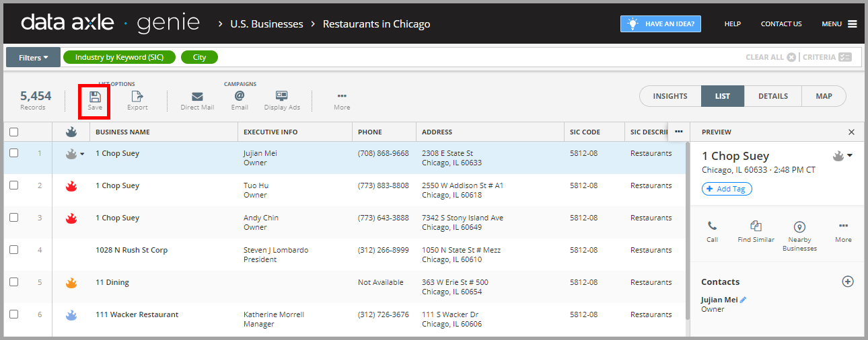Click Katherine Morrell Manager cell

(274, 319)
